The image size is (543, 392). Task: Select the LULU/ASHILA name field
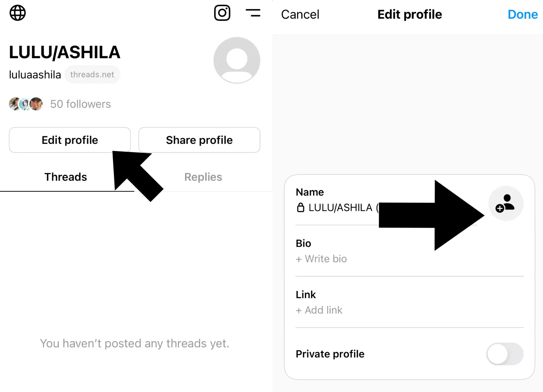(340, 208)
